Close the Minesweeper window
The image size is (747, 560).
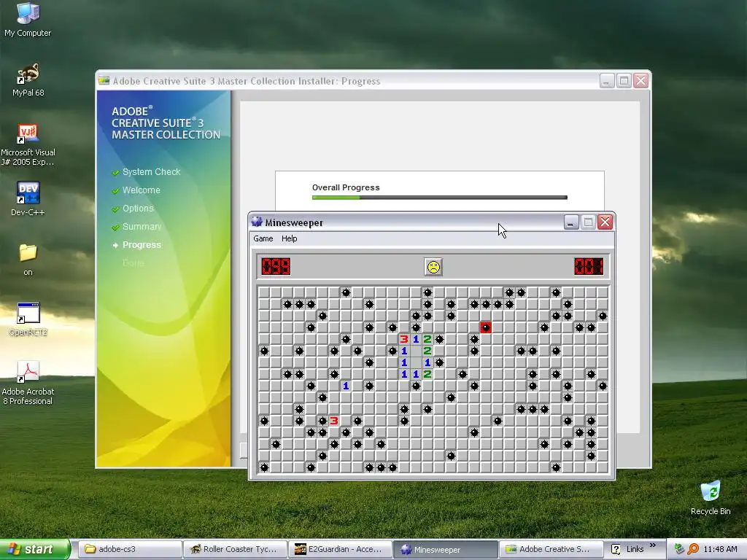click(x=605, y=222)
